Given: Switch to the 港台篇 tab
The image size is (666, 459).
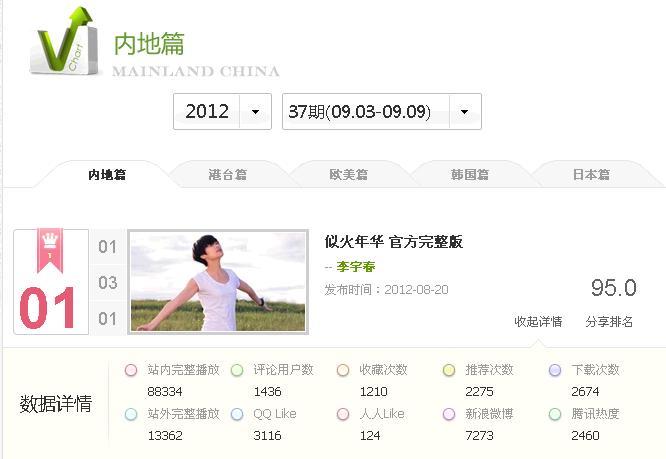Looking at the screenshot, I should [x=228, y=175].
